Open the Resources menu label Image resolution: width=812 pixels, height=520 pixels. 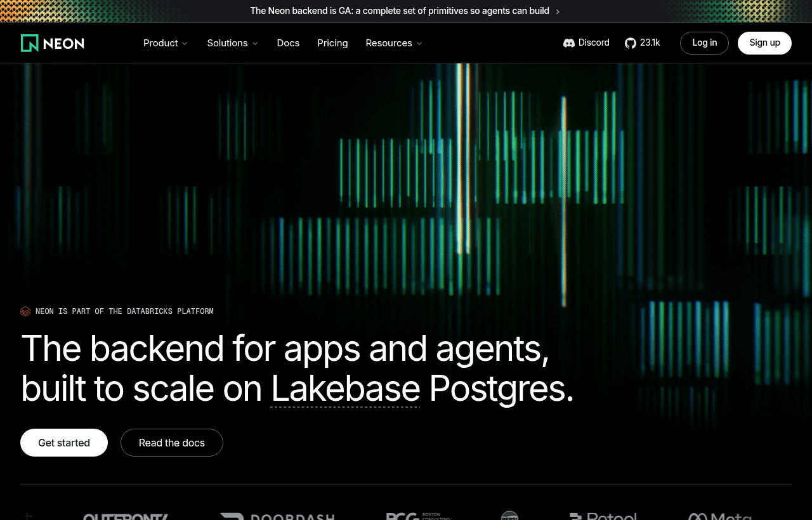coord(389,43)
